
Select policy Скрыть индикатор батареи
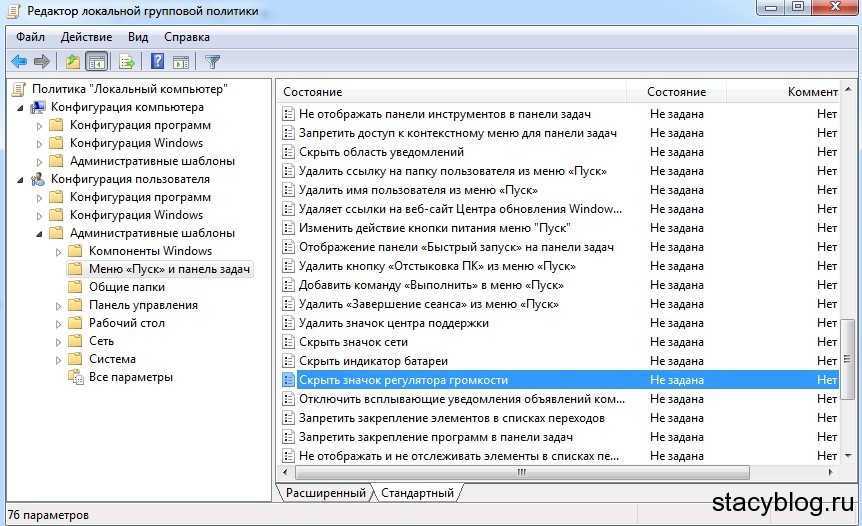pos(373,361)
